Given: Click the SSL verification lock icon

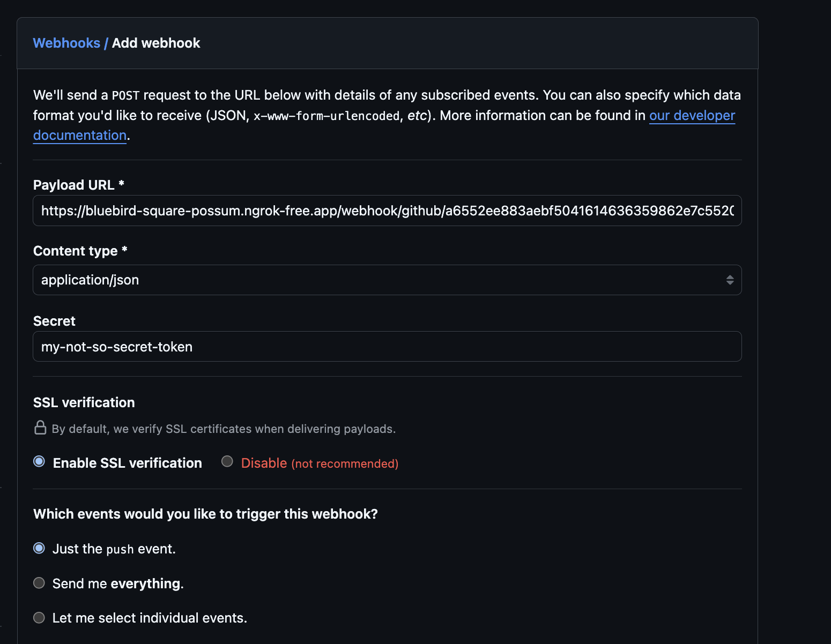Looking at the screenshot, I should [39, 428].
